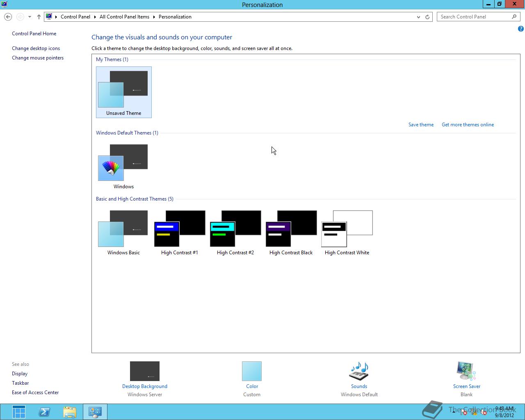This screenshot has height=420, width=525.
Task: Click the Control Panel taskbar button
Action: pyautogui.click(x=95, y=412)
